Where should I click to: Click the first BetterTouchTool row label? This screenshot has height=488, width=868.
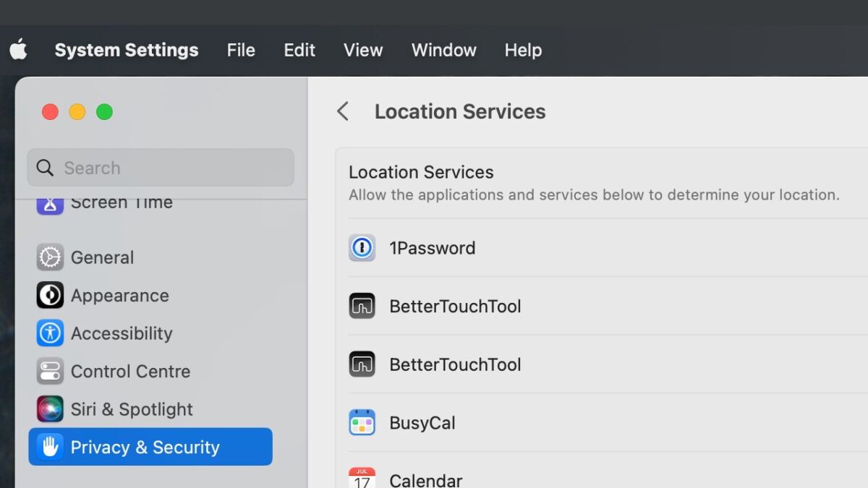(455, 306)
